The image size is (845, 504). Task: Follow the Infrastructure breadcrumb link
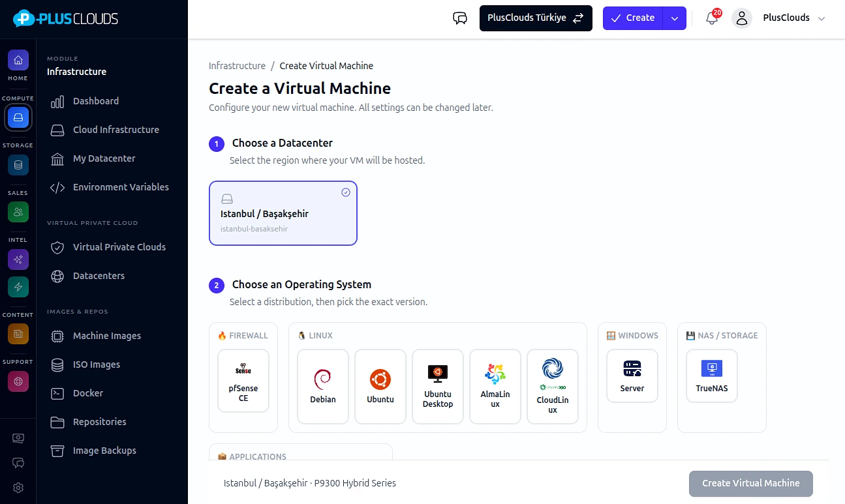coord(237,66)
